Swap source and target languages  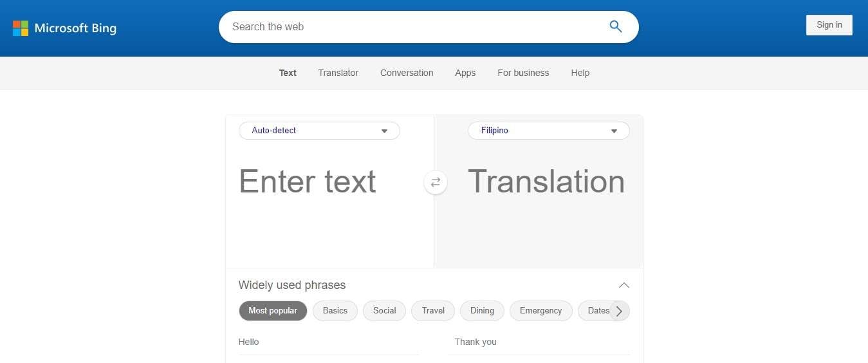click(x=436, y=182)
